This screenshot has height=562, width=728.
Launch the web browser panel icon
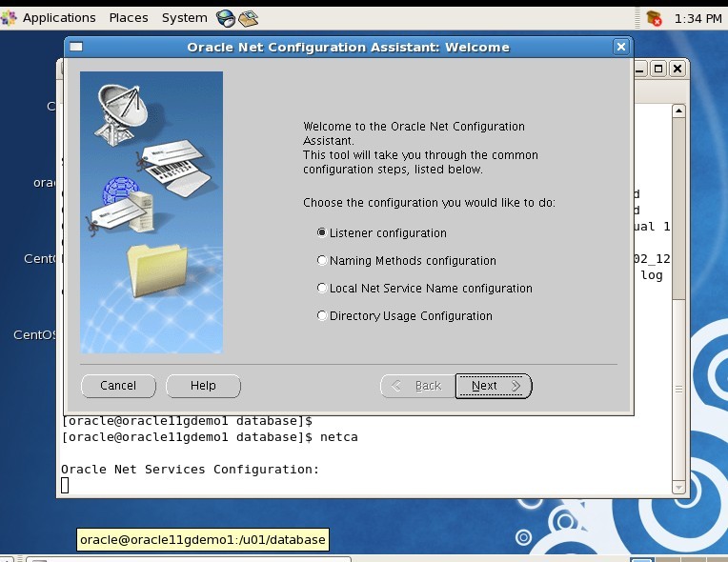226,18
